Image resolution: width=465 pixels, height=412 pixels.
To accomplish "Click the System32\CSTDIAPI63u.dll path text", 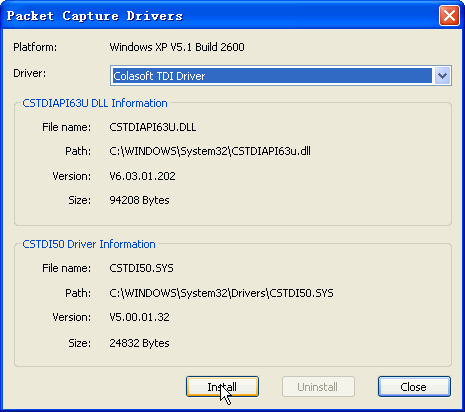I will pyautogui.click(x=245, y=152).
